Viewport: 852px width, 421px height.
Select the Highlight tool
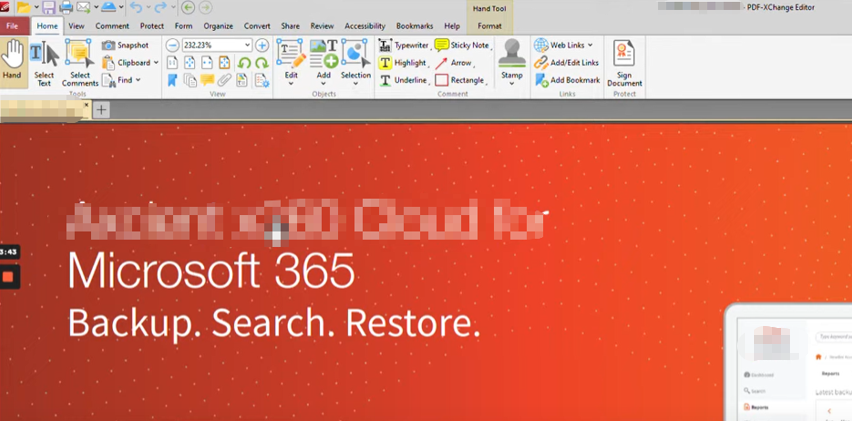(x=403, y=62)
